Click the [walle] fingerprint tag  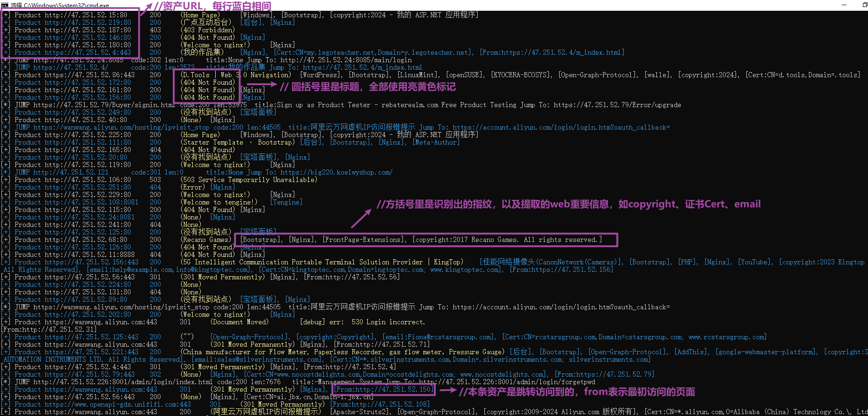click(658, 75)
